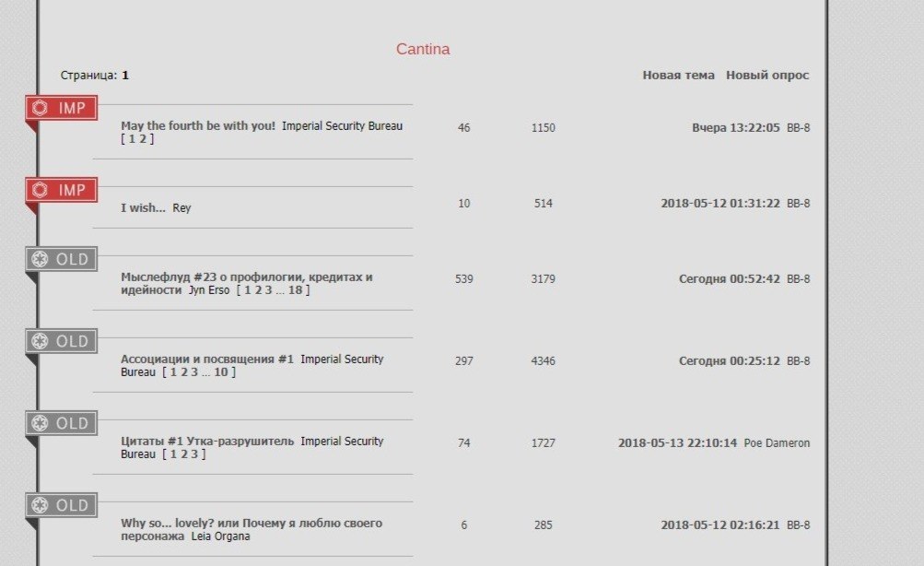This screenshot has width=924, height=566.
Task: Click reply count 539 for Мыслефлуд topic
Action: [463, 279]
